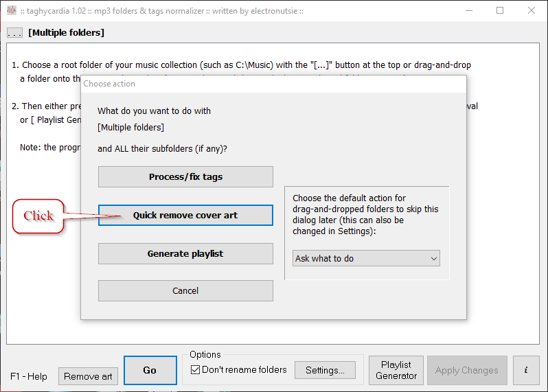Click the taghycardia app icon in title bar
Image resolution: width=548 pixels, height=392 pixels.
tap(12, 11)
